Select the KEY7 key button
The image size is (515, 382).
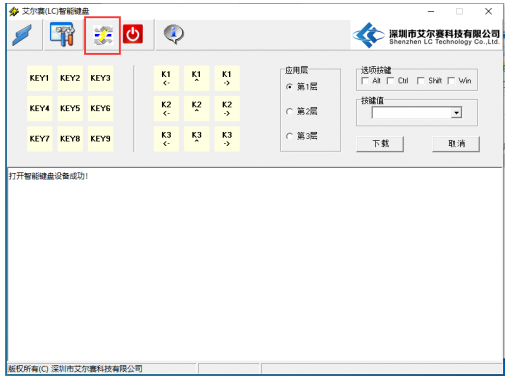pyautogui.click(x=39, y=139)
